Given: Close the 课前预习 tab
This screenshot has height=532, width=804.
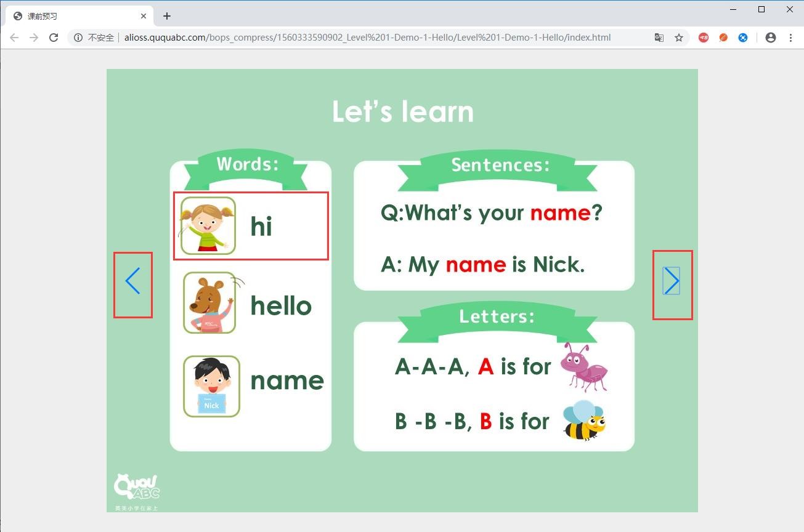Looking at the screenshot, I should pyautogui.click(x=144, y=16).
